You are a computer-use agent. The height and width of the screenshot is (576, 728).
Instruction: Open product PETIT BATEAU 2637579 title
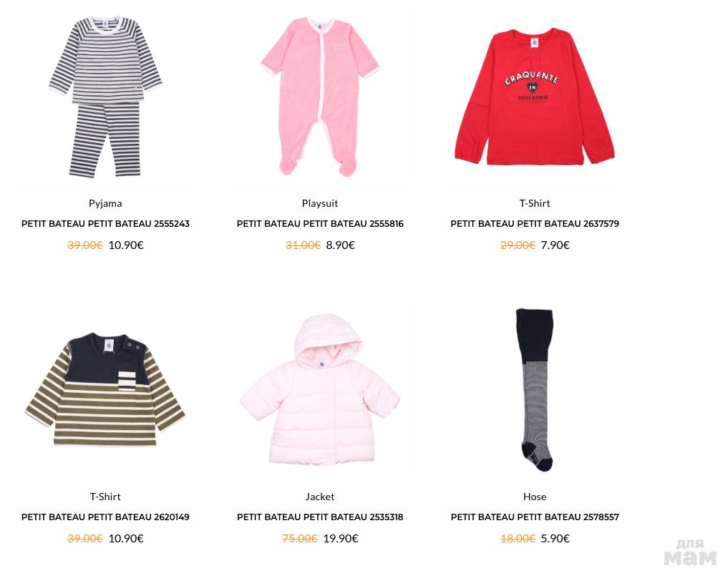[x=535, y=224]
